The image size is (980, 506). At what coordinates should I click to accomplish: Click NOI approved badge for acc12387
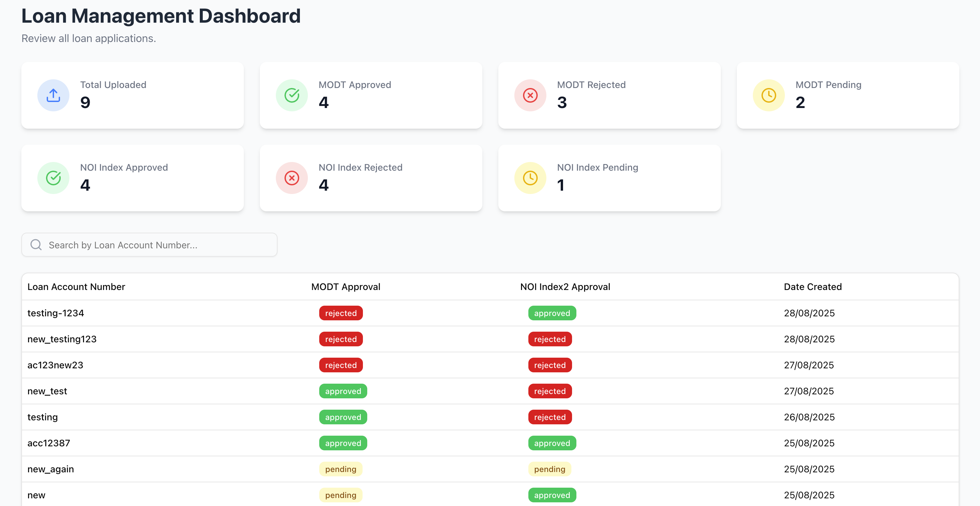(x=552, y=443)
